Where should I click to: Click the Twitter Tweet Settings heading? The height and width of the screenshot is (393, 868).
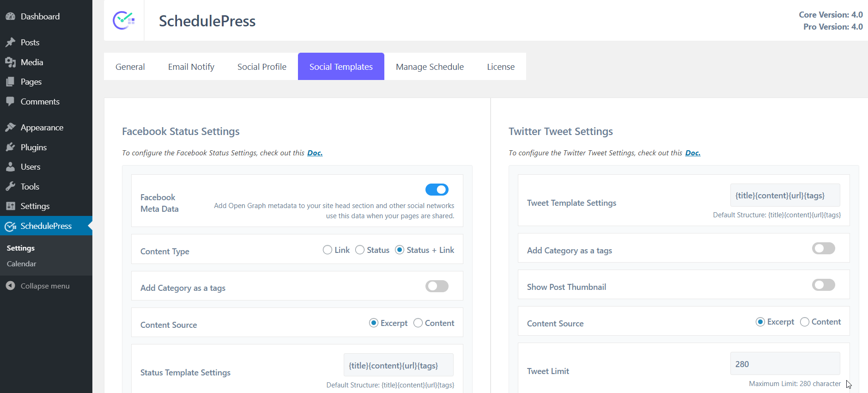[561, 131]
